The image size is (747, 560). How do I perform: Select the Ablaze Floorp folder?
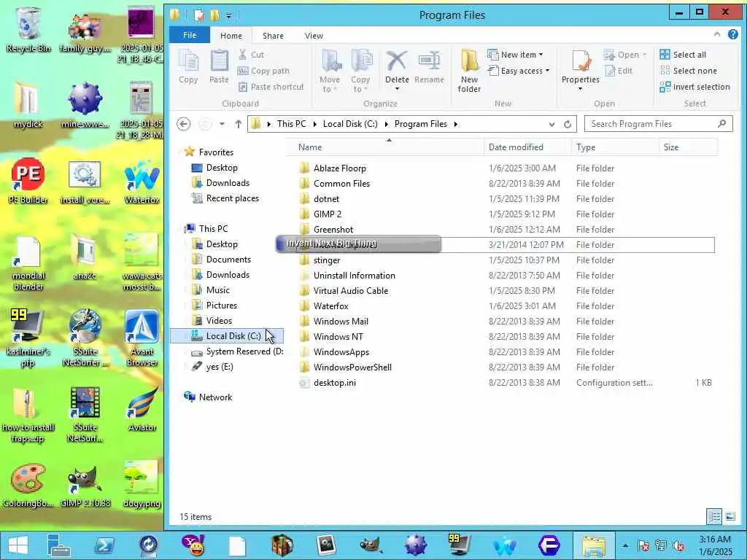coord(340,168)
